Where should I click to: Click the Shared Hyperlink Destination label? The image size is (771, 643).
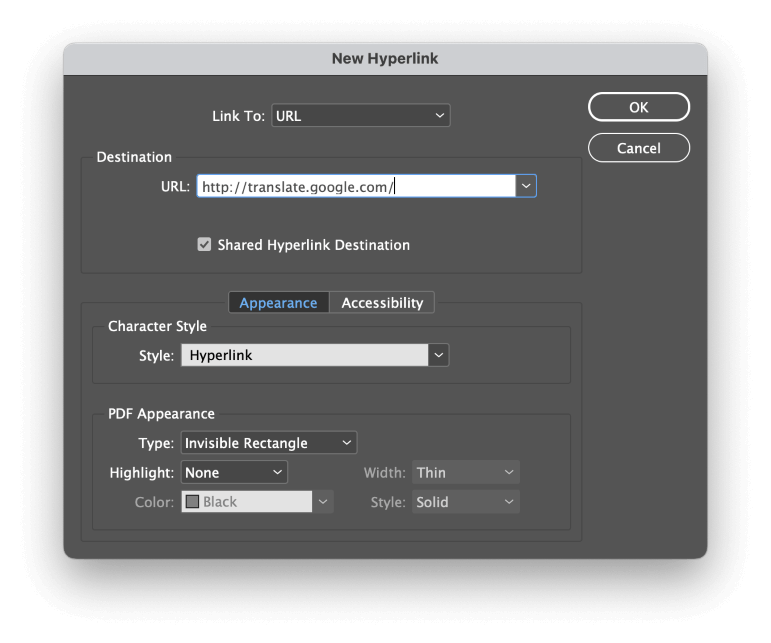[314, 245]
